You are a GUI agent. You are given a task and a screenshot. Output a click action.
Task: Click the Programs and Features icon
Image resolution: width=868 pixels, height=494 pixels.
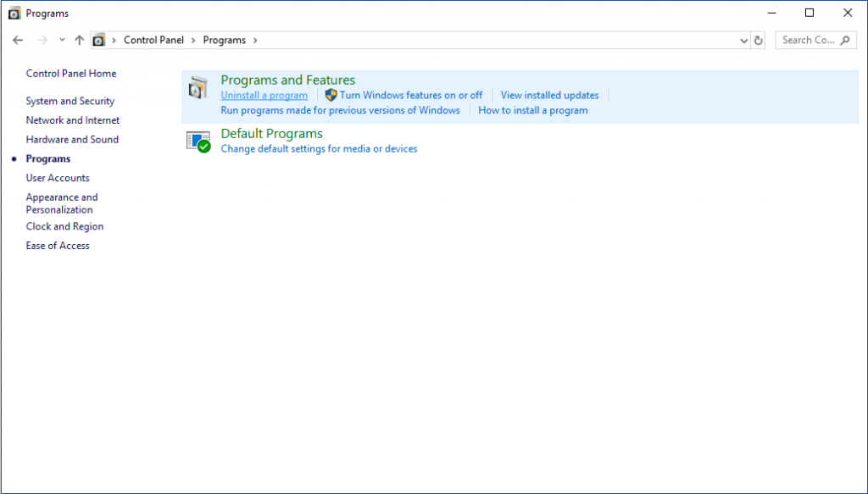[198, 87]
